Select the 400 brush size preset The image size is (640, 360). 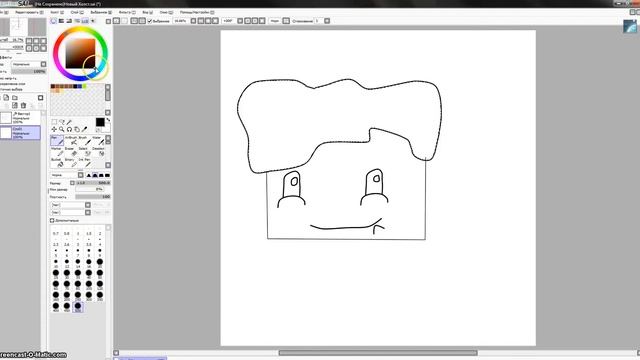tap(56, 307)
